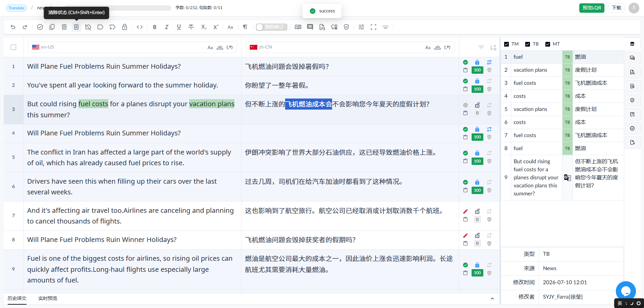Uncheck the MT checkbox
This screenshot has width=644, height=308.
point(548,44)
